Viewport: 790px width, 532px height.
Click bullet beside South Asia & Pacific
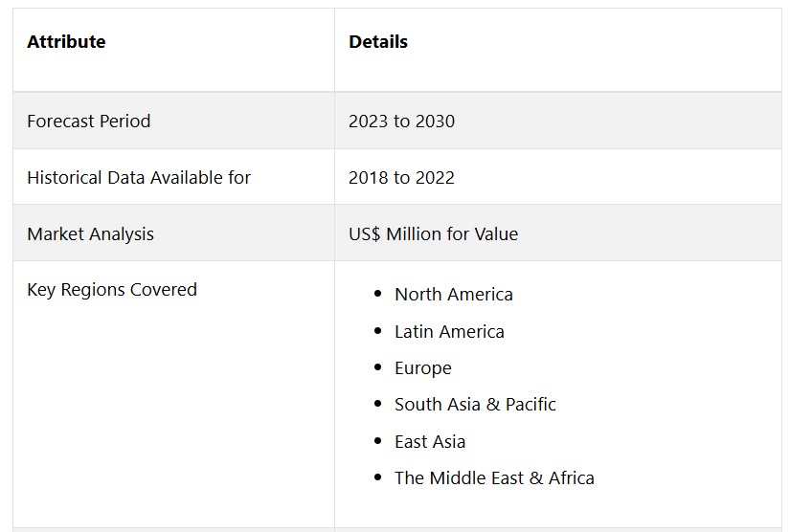(x=378, y=404)
